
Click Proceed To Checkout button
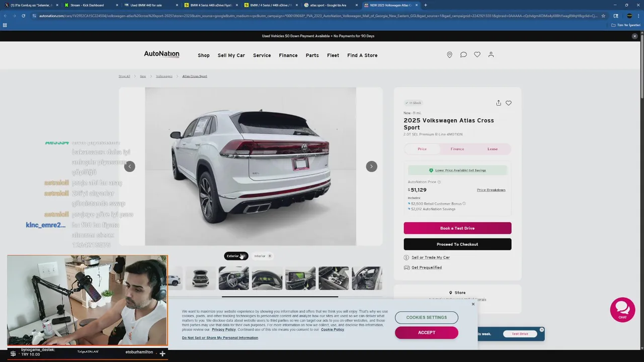457,244
